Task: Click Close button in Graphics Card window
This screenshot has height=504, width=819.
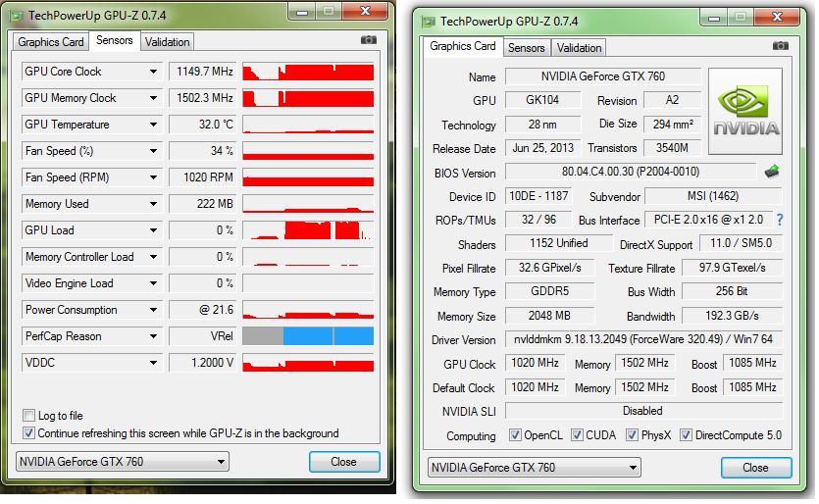Action: click(x=756, y=468)
